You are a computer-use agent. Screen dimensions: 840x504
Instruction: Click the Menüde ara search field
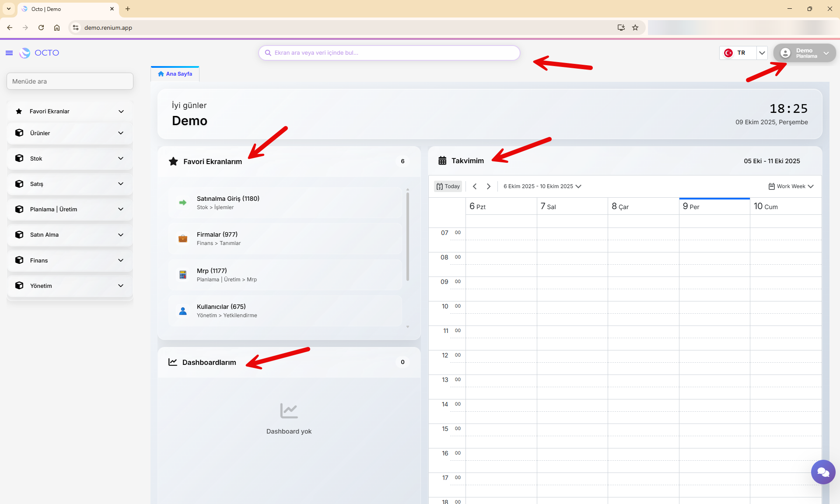(70, 81)
